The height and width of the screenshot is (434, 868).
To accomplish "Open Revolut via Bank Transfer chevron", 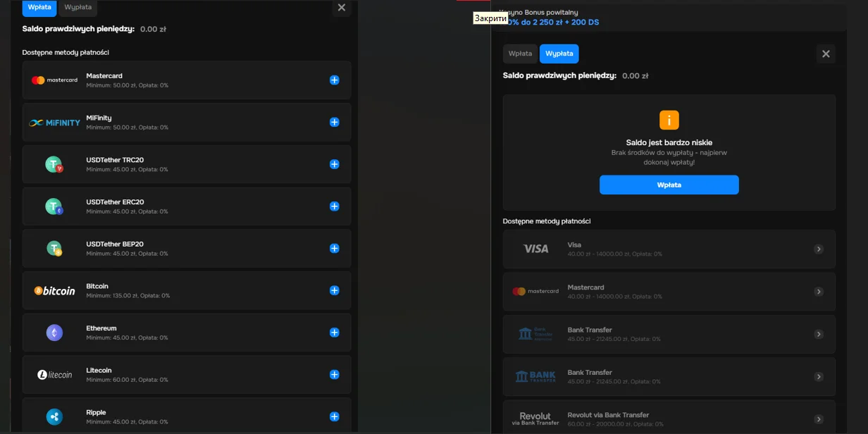I will [x=818, y=419].
